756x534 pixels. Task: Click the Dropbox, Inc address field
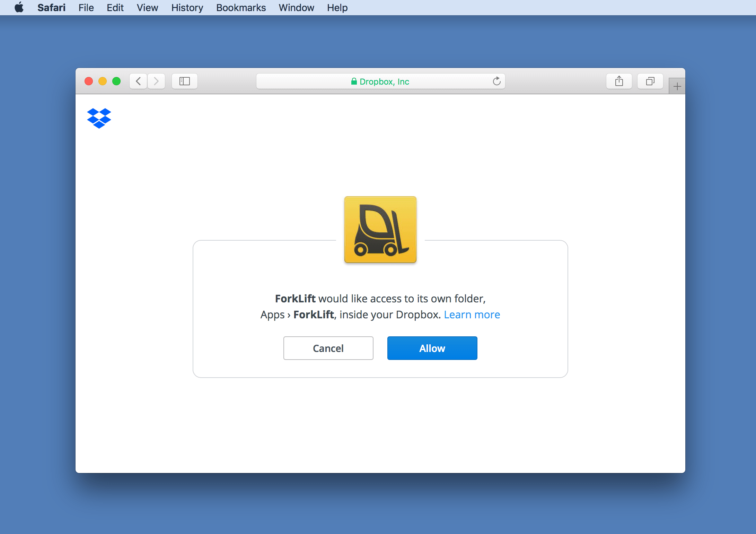[x=380, y=81]
